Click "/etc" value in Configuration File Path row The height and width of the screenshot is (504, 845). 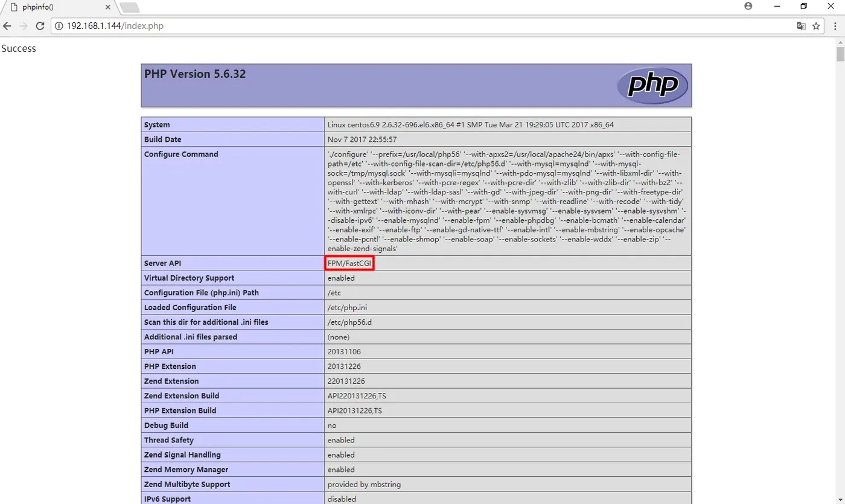pos(334,293)
